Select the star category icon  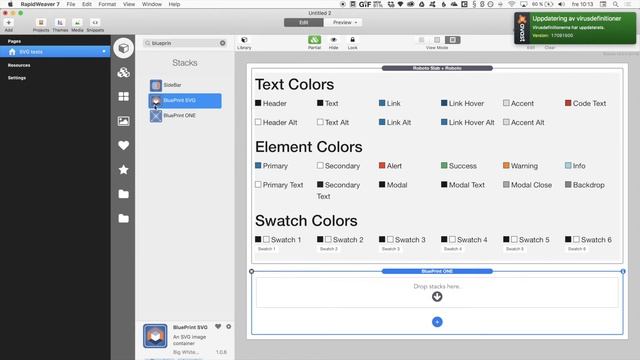(123, 170)
